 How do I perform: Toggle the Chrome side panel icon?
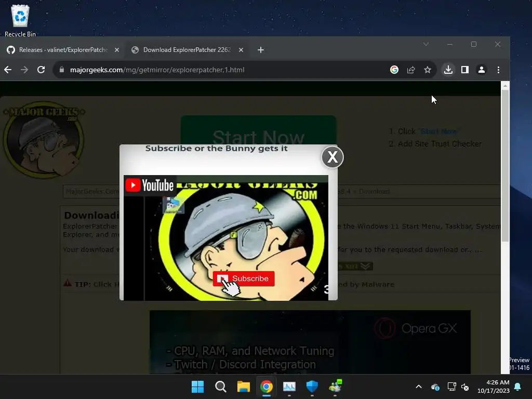click(x=465, y=70)
